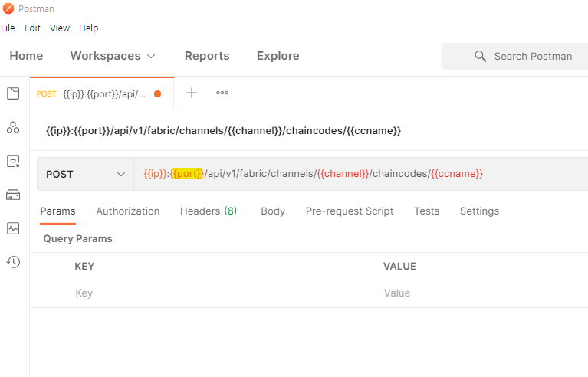Open the APIs sidebar icon
Viewport: 588px width, 377px height.
[13, 127]
